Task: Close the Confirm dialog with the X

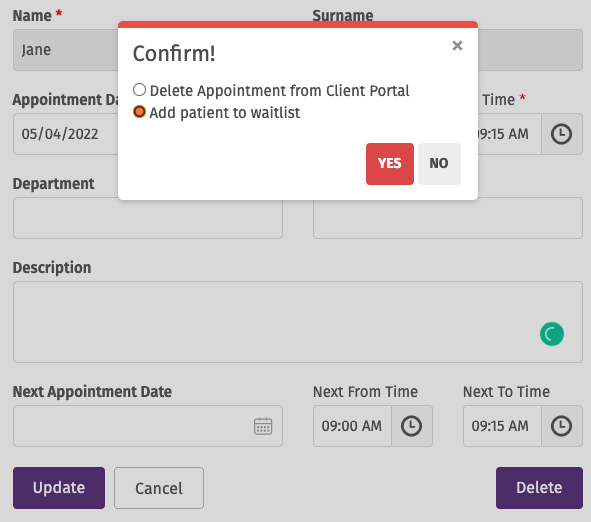Action: (457, 46)
